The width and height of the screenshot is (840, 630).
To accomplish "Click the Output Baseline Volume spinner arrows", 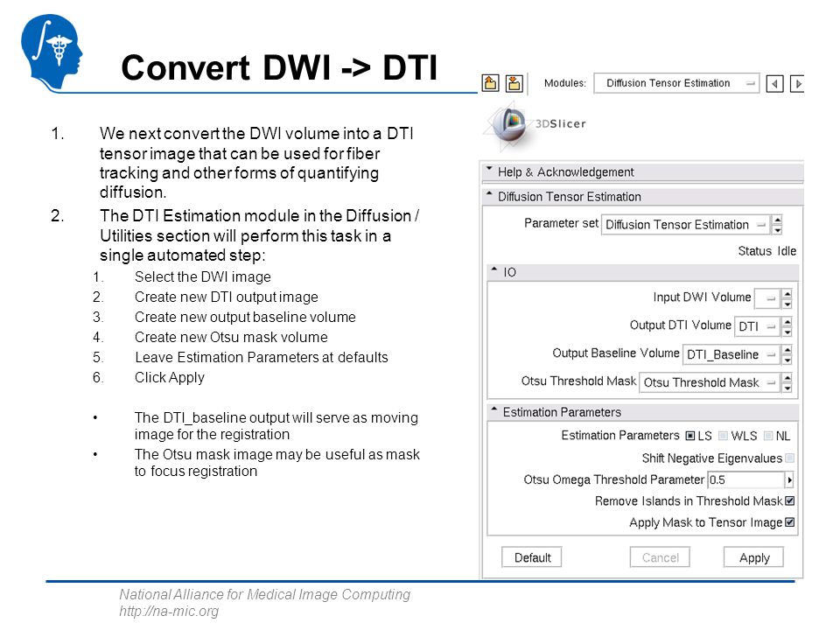I will point(787,354).
